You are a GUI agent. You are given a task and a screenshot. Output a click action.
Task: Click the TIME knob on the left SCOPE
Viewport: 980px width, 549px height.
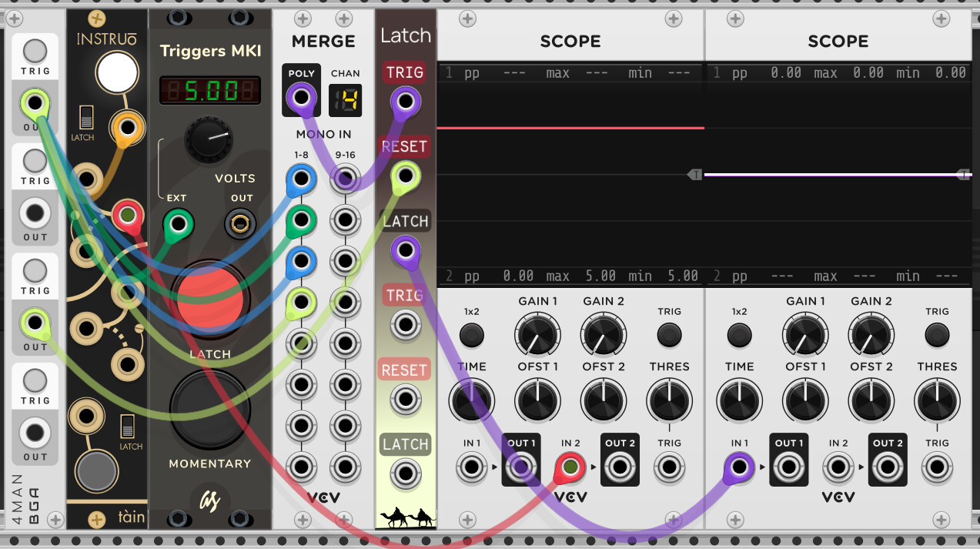tap(472, 401)
